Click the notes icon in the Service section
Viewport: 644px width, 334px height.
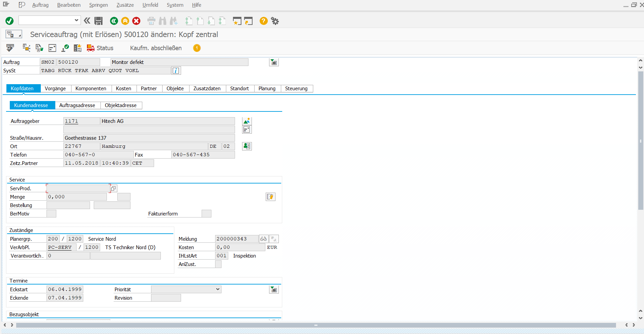270,197
